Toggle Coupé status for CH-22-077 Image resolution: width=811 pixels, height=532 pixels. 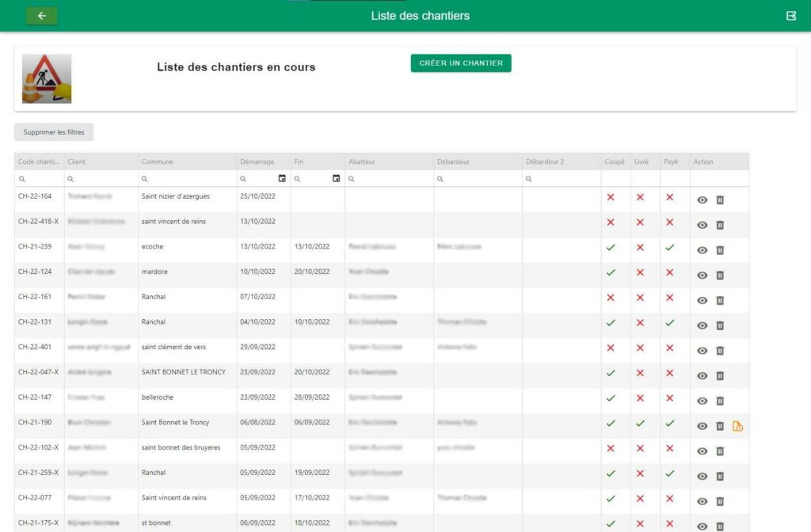click(611, 499)
